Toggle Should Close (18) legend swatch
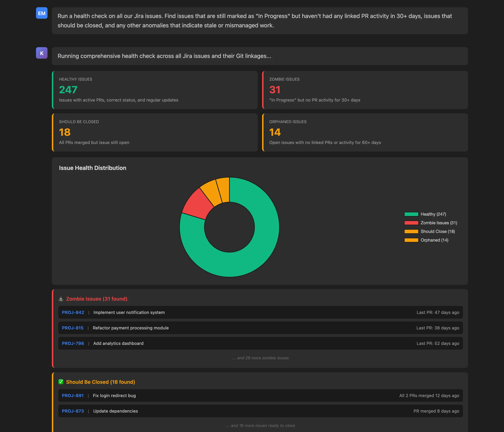This screenshot has width=504, height=432. click(411, 231)
